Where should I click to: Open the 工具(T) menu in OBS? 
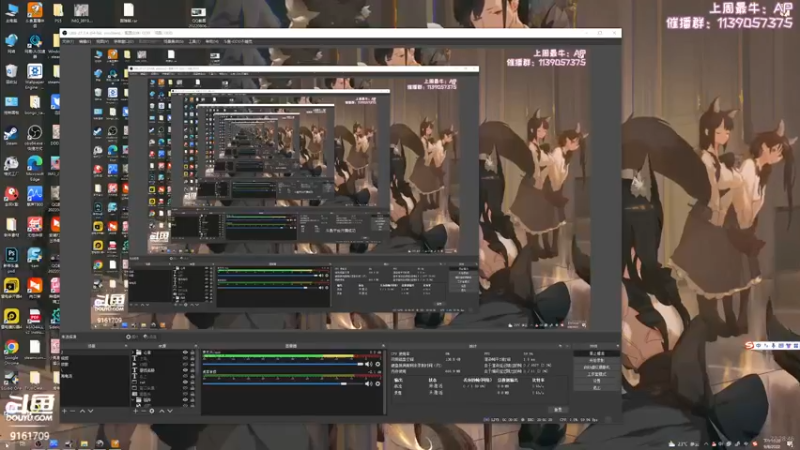click(x=194, y=41)
